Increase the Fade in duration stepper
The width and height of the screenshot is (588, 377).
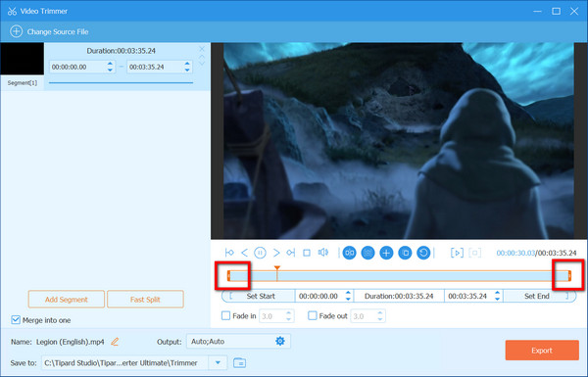(x=289, y=313)
